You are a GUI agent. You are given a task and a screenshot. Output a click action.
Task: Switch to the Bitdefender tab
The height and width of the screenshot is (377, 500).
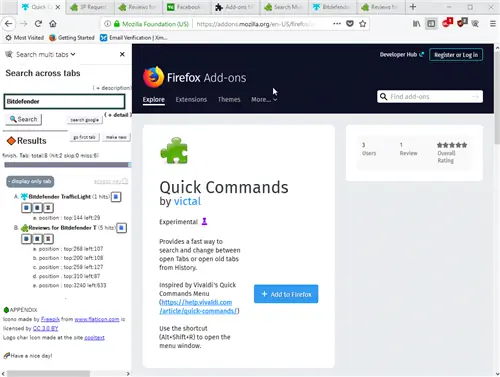tap(332, 7)
